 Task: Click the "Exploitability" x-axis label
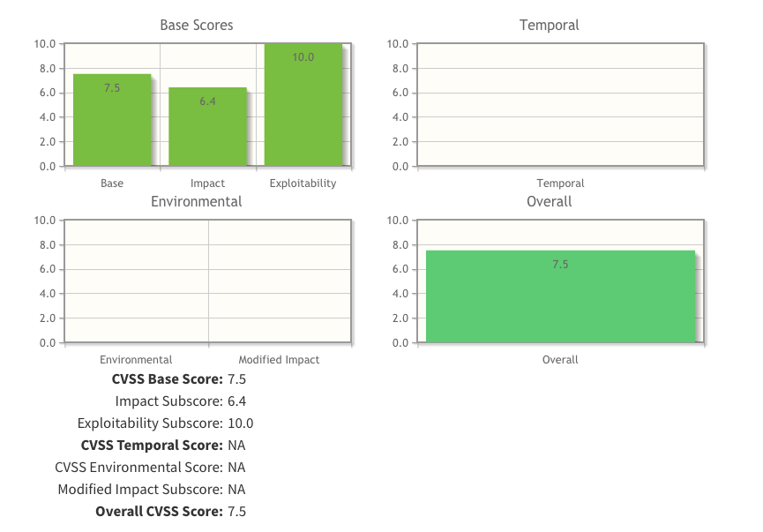click(x=303, y=184)
